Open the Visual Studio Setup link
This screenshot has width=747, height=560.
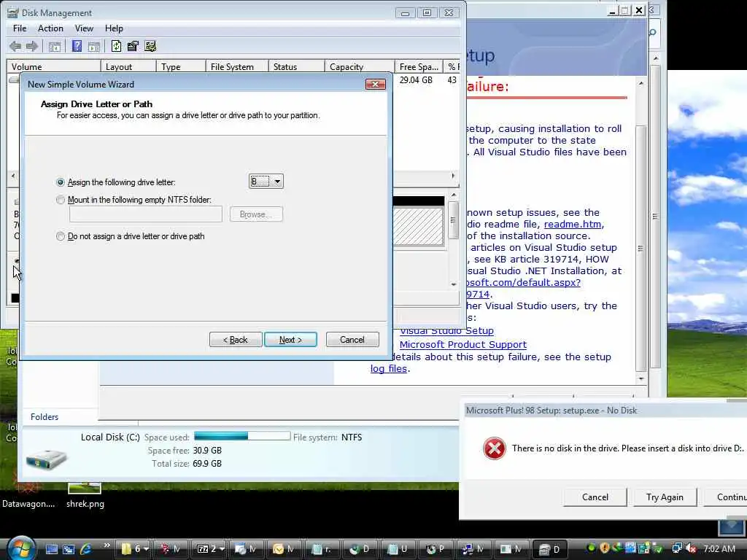click(446, 331)
